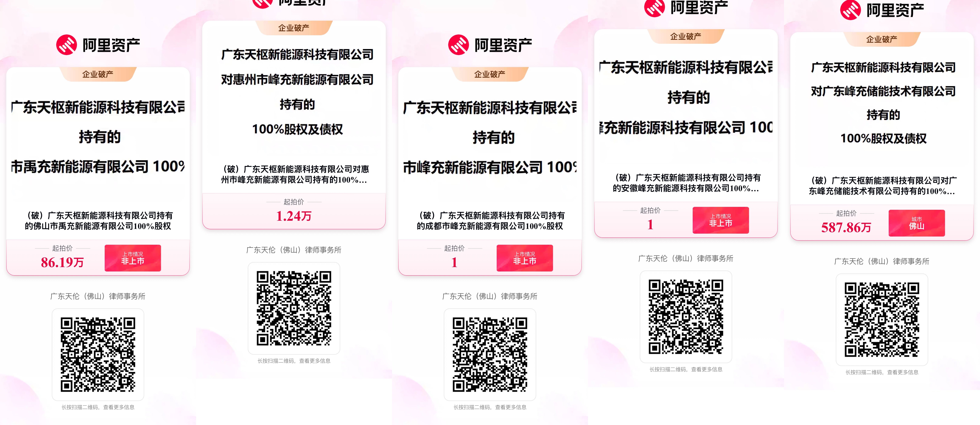Screen dimensions: 980x425
Task: Open QR code under 成都市峰充 poster
Action: [x=490, y=355]
